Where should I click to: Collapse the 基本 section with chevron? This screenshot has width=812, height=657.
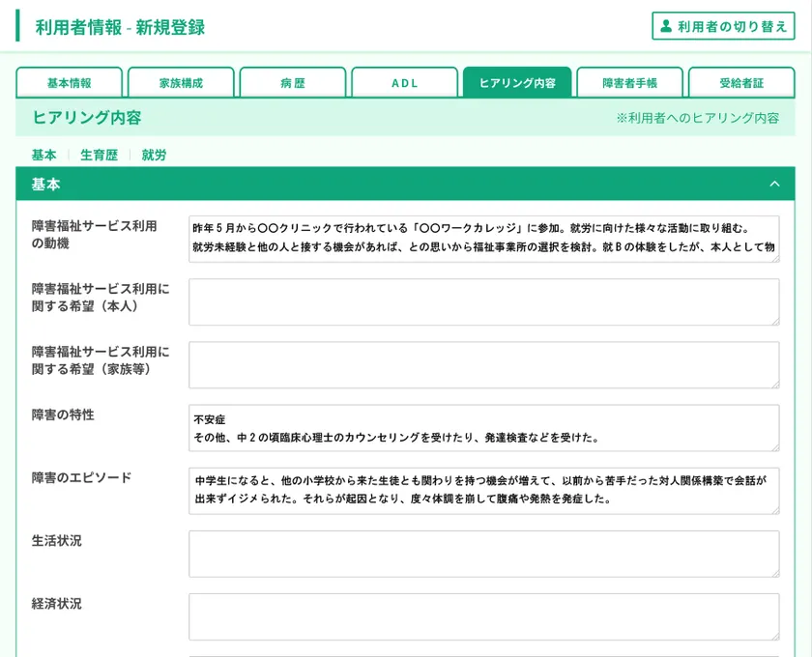tap(774, 184)
